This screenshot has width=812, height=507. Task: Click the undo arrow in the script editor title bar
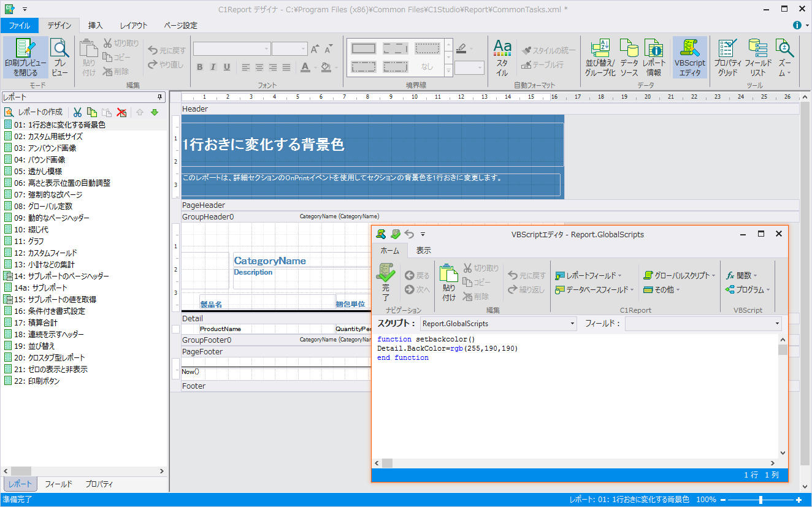409,234
